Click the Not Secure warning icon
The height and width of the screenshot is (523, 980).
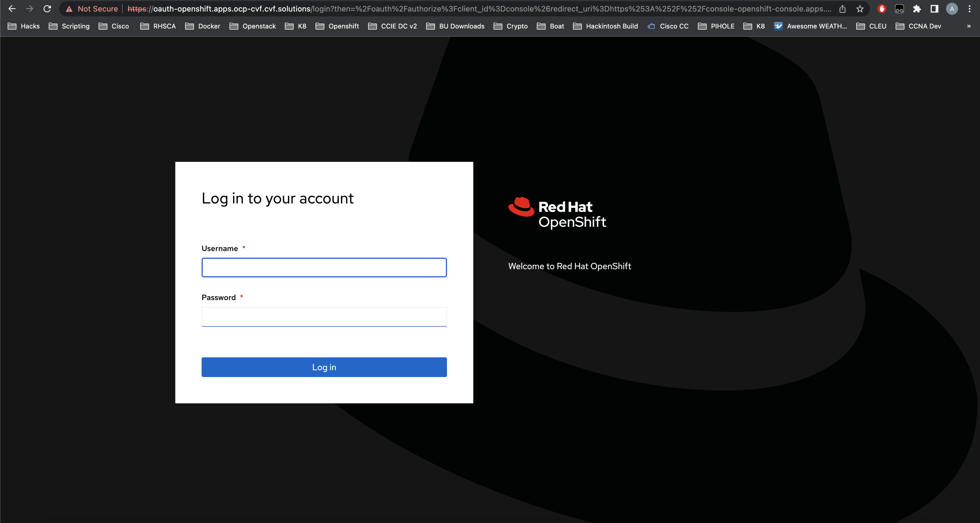click(x=69, y=9)
